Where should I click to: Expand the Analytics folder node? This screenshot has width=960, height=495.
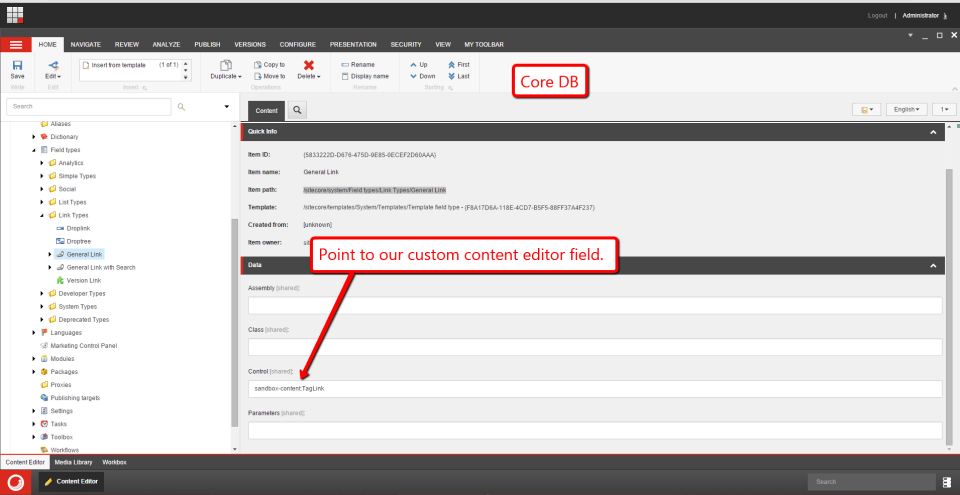(x=42, y=163)
